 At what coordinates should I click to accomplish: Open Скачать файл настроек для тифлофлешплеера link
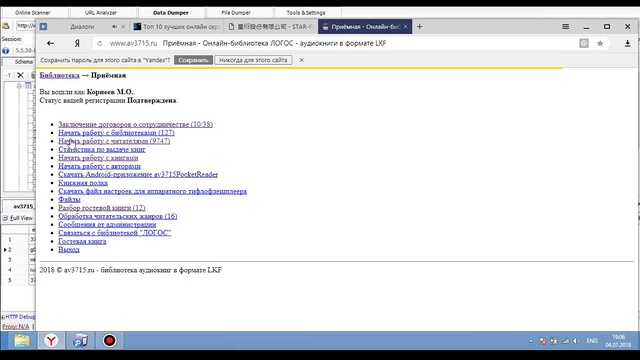point(153,191)
